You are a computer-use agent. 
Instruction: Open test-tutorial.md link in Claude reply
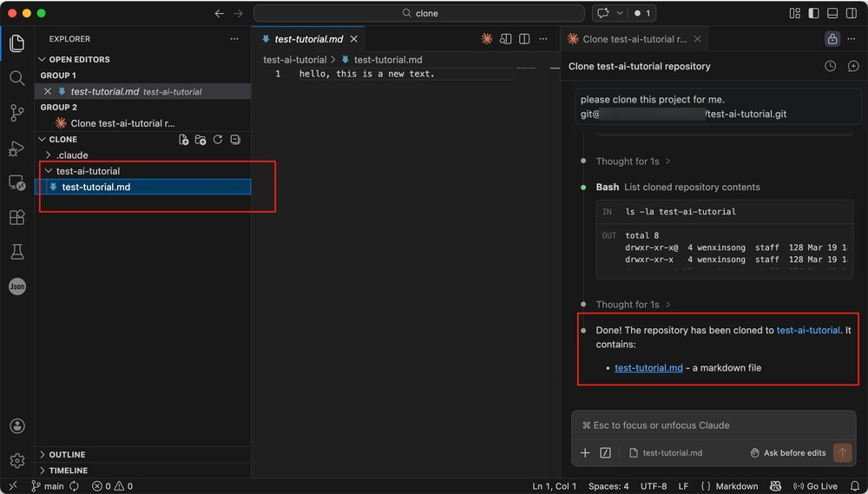click(648, 368)
